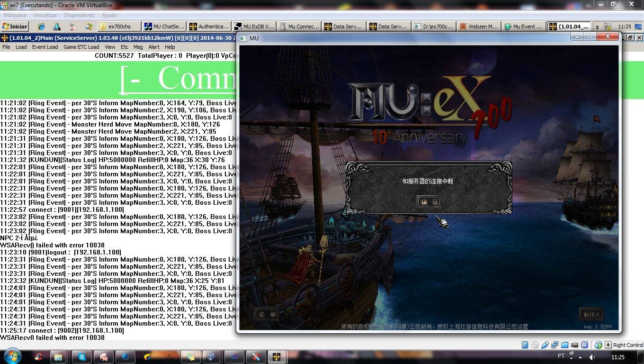Open VirtualBox Máquina menu
This screenshot has height=364, width=644.
pyautogui.click(x=15, y=15)
